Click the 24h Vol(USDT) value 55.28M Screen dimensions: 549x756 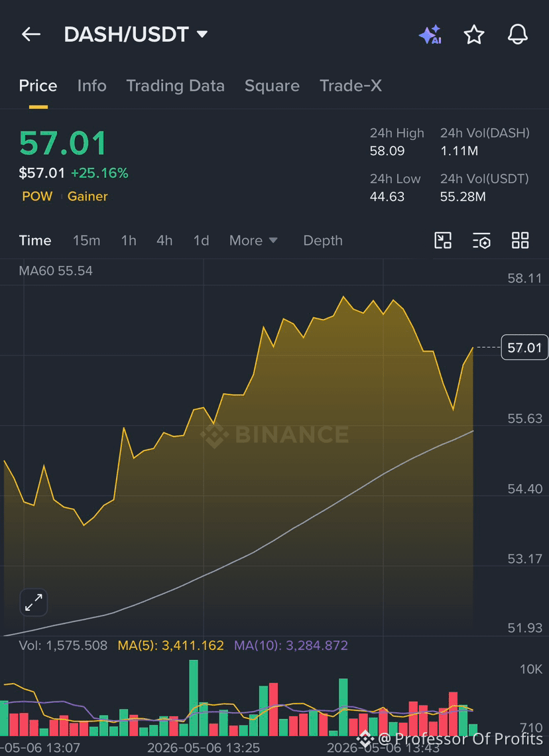click(463, 197)
